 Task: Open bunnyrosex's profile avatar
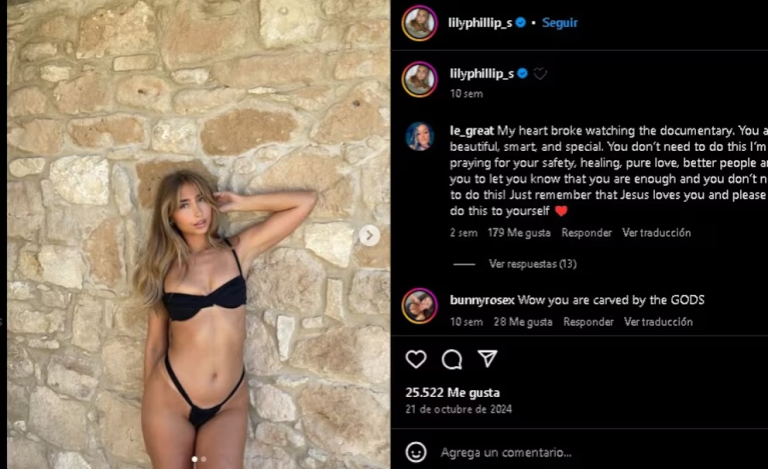[x=420, y=306]
